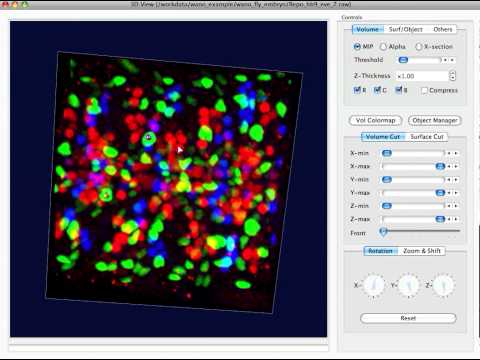Screen dimensions: 480x360
Task: Increase Z-Thickness with the up stepper
Action: [452, 73]
